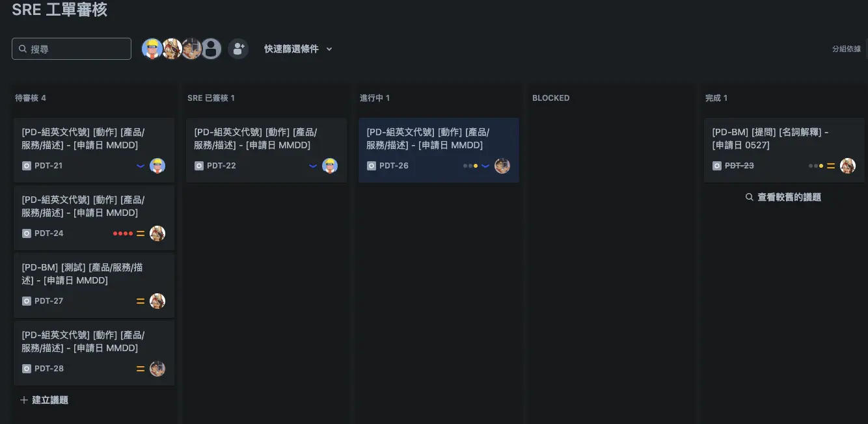Click the development status dots on PDT-23

coord(816,166)
